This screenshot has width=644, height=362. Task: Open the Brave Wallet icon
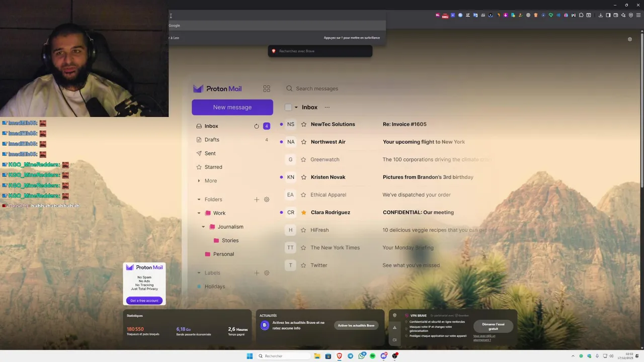tap(615, 15)
